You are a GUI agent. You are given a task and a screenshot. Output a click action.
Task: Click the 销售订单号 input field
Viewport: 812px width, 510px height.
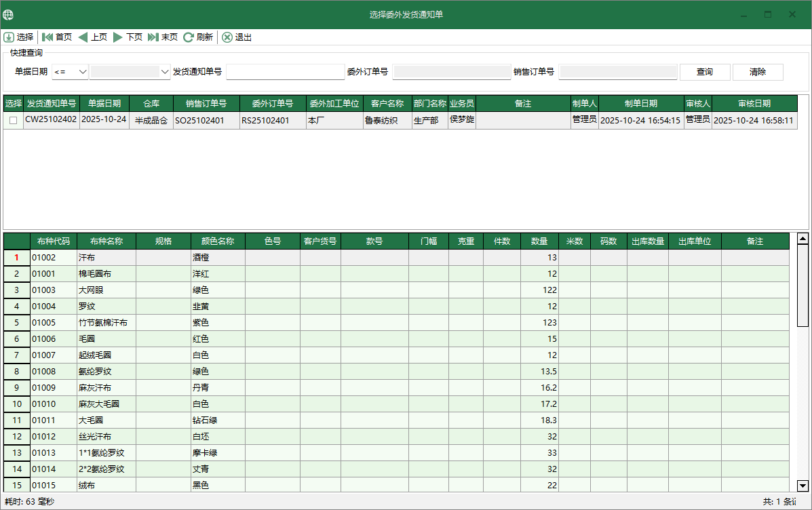point(617,71)
